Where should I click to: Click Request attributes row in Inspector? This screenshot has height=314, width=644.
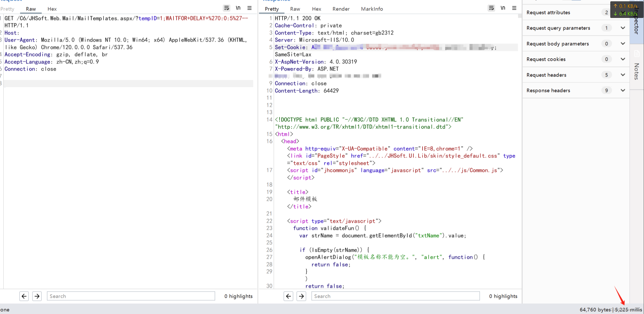(x=576, y=12)
